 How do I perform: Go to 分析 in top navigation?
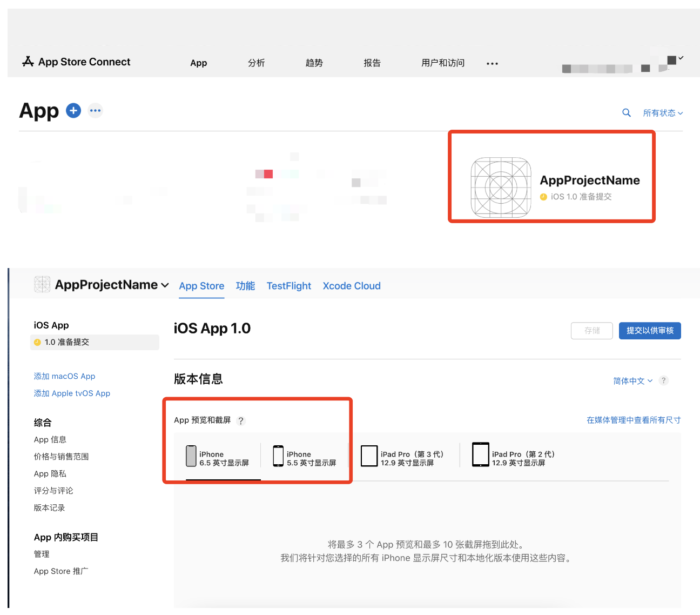pos(257,63)
